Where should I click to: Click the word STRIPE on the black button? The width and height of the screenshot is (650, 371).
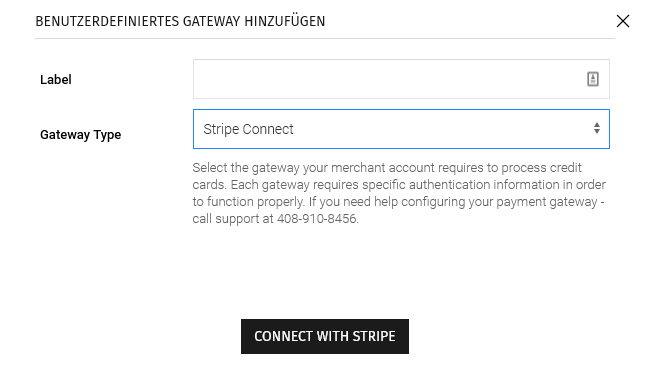point(374,336)
